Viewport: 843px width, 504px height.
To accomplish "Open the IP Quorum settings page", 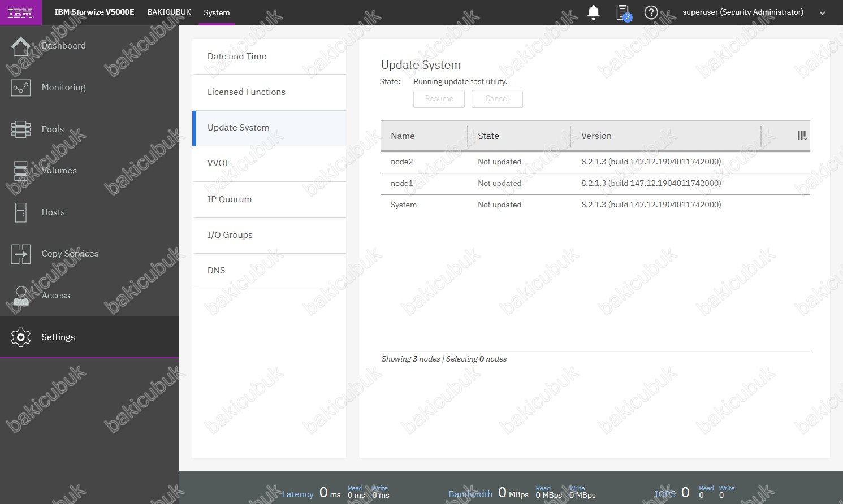I will [x=230, y=199].
